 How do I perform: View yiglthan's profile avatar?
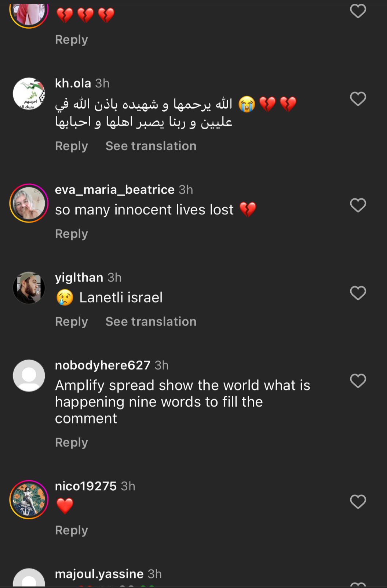point(29,288)
